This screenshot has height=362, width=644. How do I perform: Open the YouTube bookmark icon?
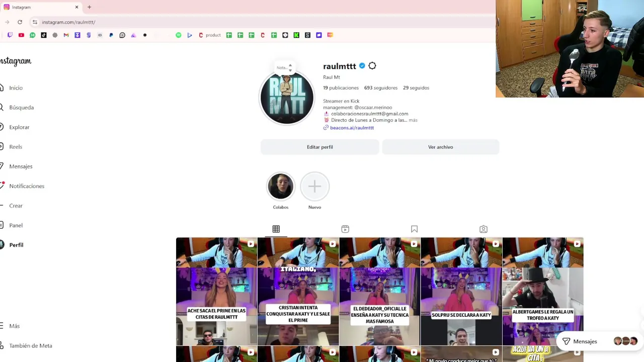(x=21, y=35)
